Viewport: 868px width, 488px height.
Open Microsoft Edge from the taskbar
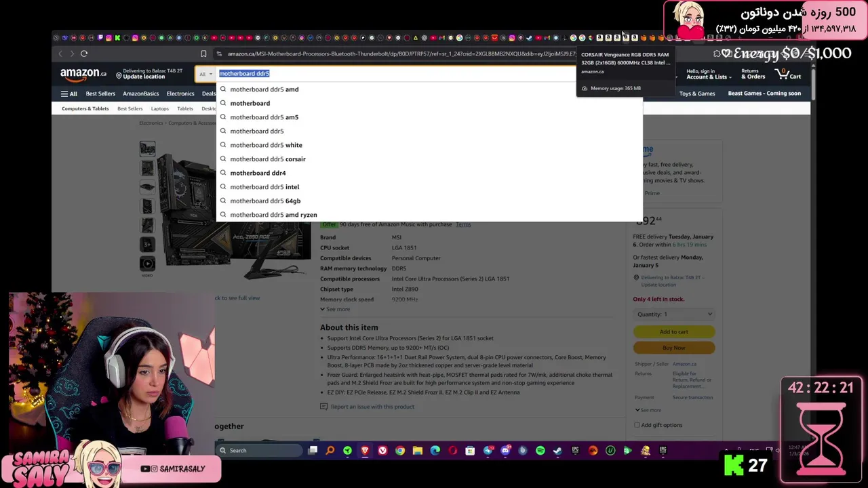435,450
